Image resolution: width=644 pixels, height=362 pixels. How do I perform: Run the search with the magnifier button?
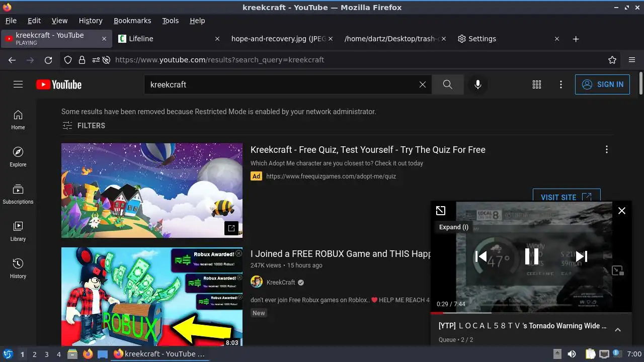point(447,84)
